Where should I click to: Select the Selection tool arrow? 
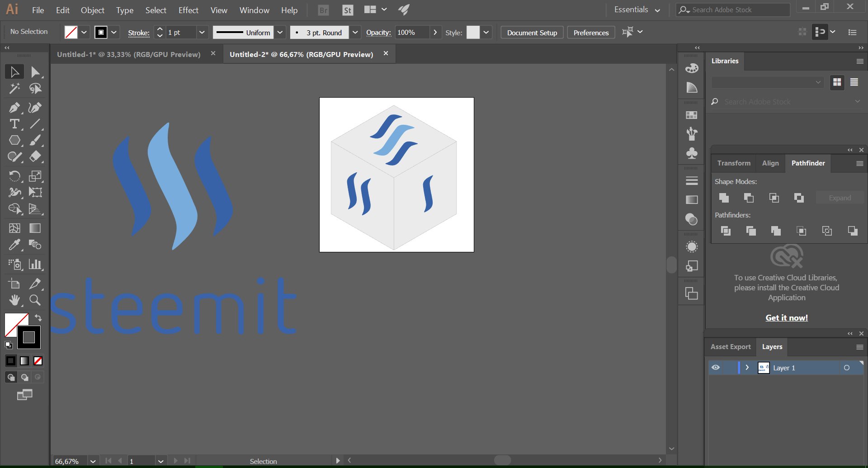pyautogui.click(x=14, y=72)
